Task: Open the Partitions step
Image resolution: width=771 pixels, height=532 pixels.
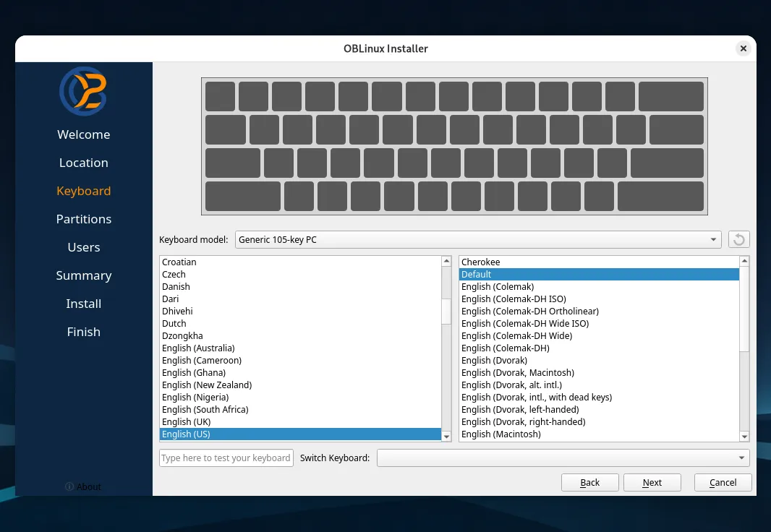Action: click(84, 219)
